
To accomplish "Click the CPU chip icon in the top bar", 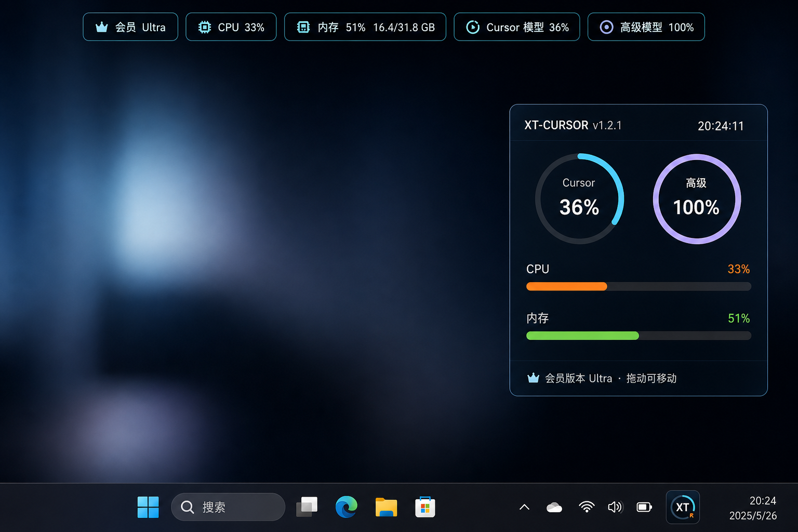I will (205, 27).
